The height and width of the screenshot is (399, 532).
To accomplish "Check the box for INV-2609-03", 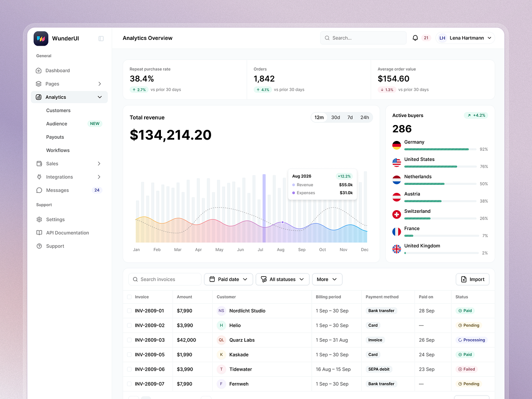I will click(129, 340).
